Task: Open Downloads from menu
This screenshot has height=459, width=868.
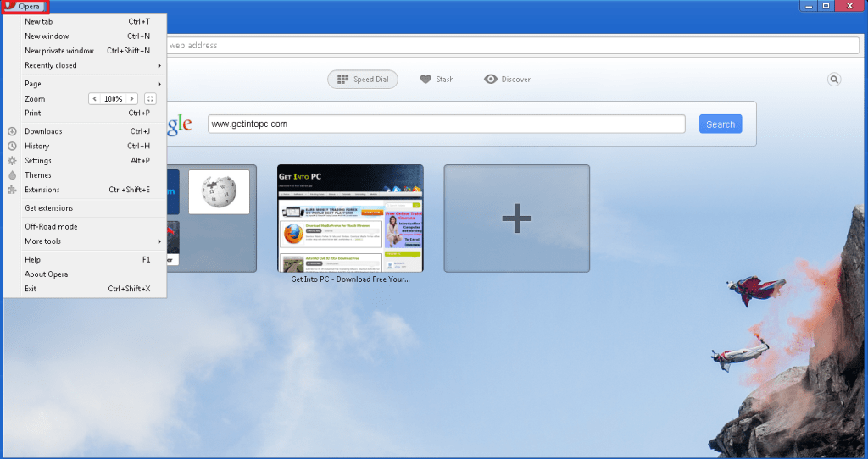Action: [86, 131]
